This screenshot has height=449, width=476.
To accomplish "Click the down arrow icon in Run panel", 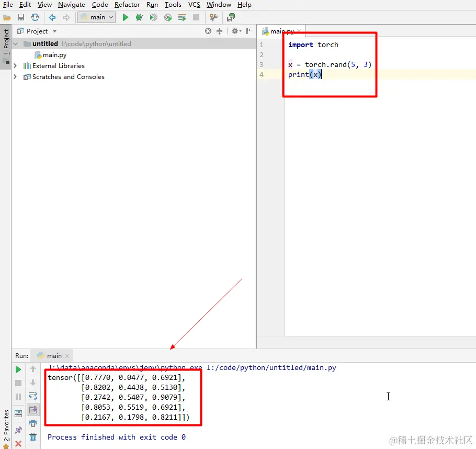I will (x=33, y=383).
